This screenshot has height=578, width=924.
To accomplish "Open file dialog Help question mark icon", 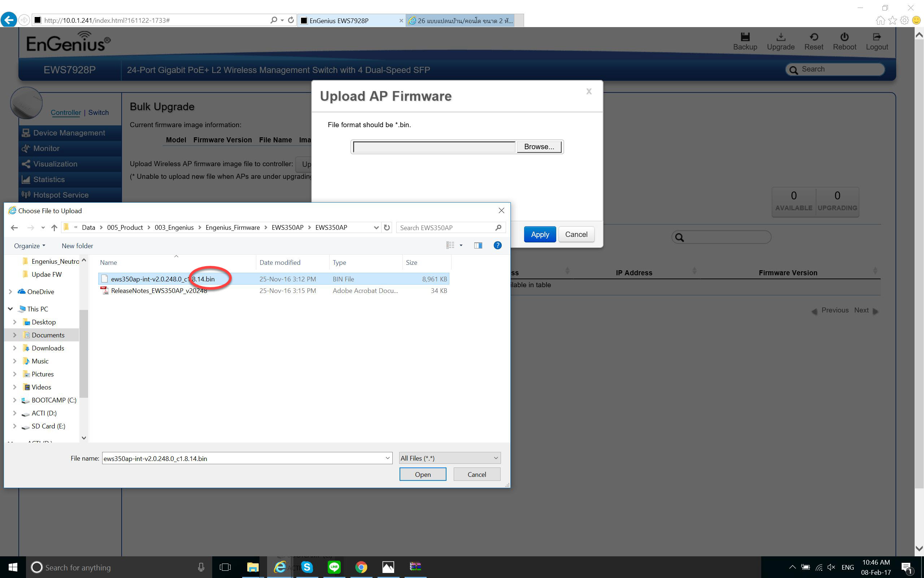I will (497, 245).
